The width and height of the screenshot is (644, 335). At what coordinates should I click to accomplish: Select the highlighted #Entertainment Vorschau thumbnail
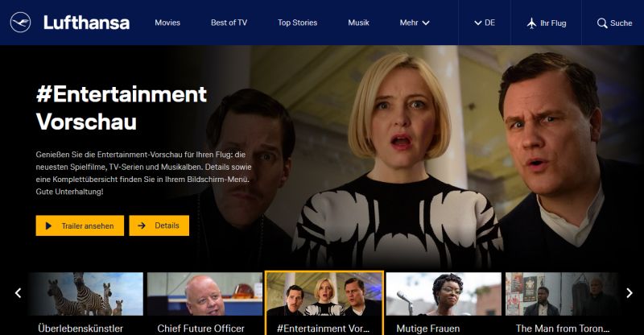(324, 294)
